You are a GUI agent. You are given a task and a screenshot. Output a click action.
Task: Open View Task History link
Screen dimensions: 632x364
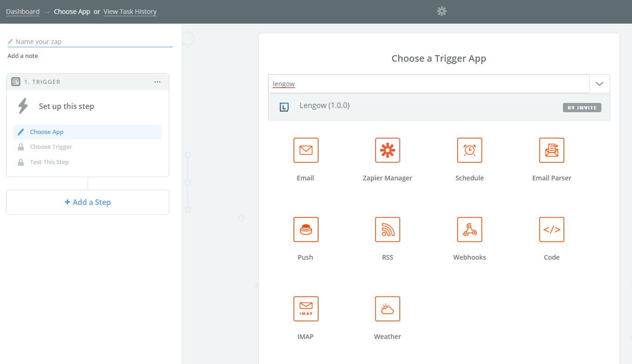tap(130, 12)
